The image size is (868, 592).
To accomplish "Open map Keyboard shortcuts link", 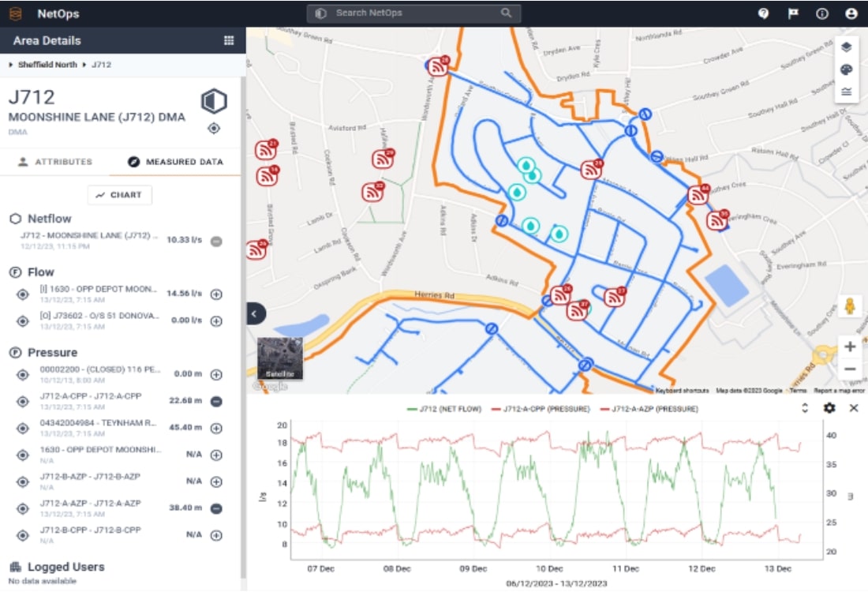I will [682, 391].
